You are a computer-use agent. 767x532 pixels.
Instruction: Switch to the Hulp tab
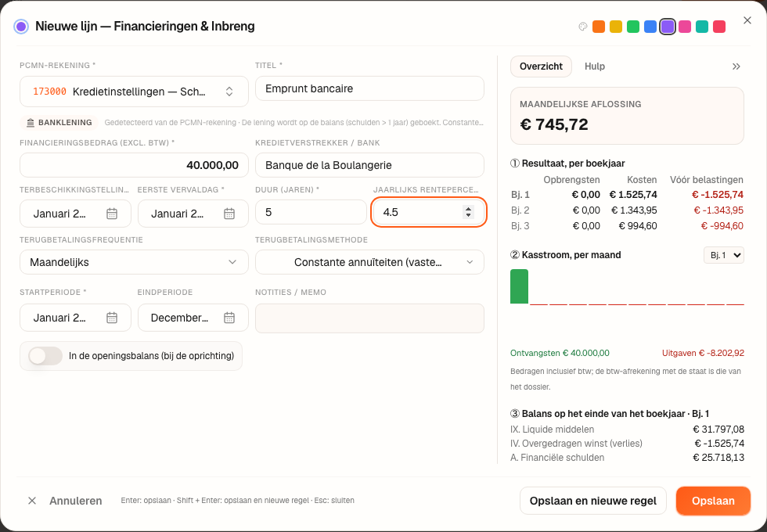pos(595,66)
